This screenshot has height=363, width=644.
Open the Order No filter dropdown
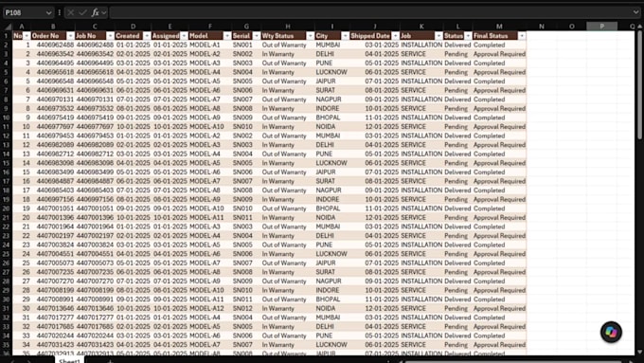(x=71, y=36)
